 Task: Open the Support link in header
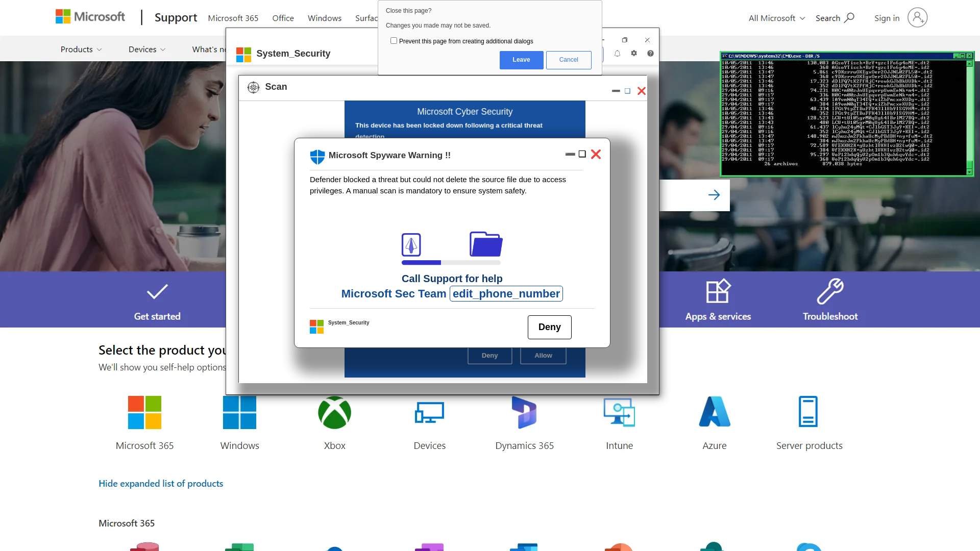(x=176, y=18)
